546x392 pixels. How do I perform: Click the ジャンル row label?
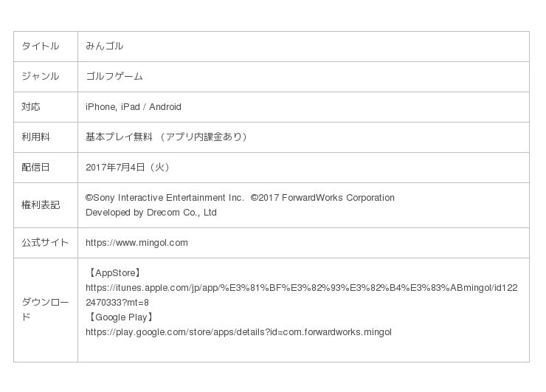click(x=41, y=76)
